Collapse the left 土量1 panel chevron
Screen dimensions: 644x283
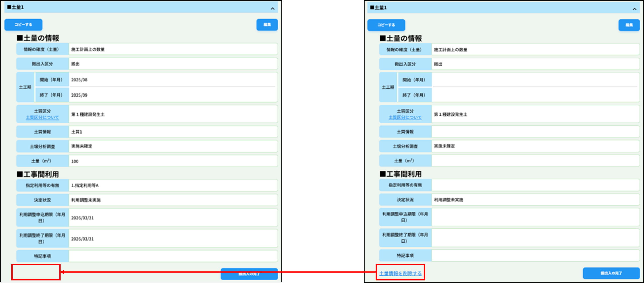(272, 9)
